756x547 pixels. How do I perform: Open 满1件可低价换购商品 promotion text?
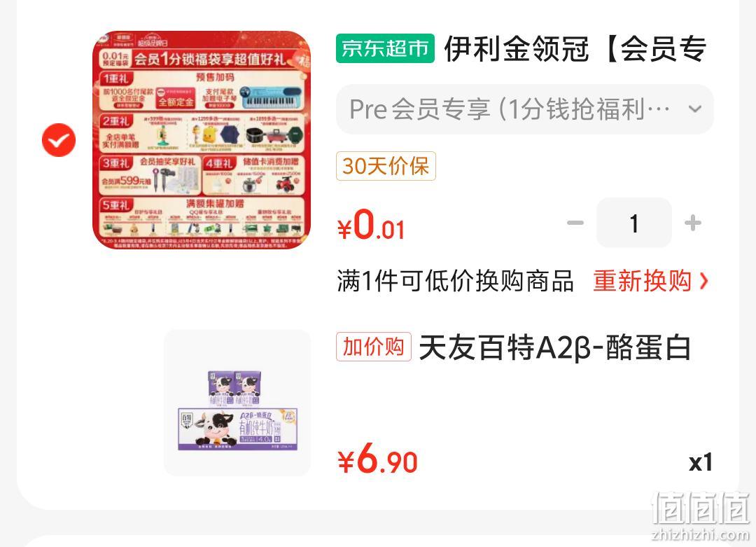(456, 281)
